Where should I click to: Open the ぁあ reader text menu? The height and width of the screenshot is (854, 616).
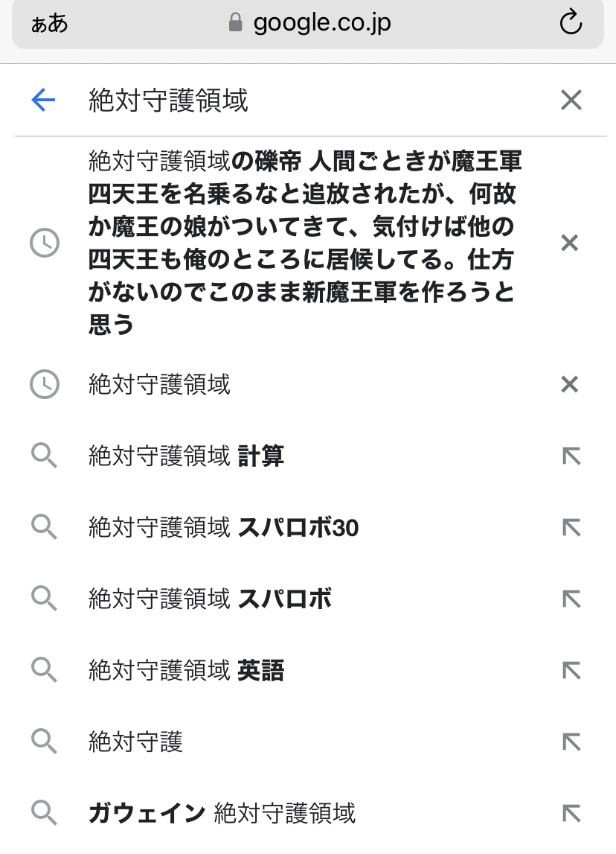coord(50,24)
